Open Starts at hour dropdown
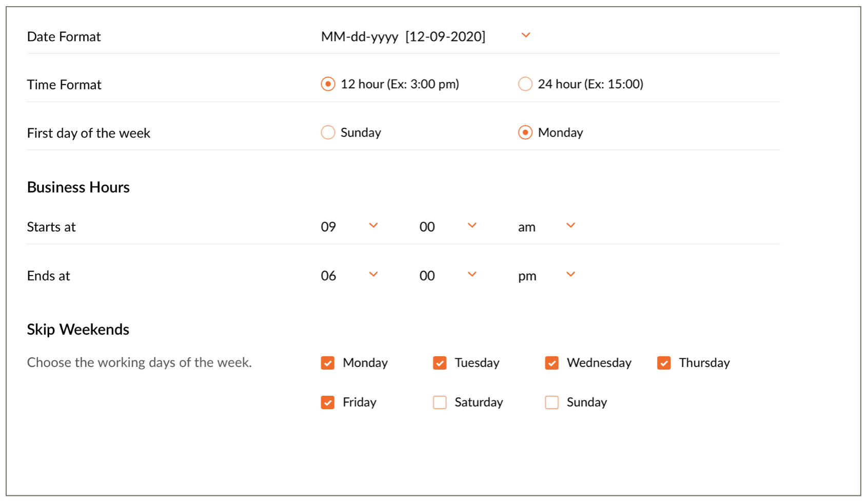This screenshot has width=868, height=504. click(x=373, y=226)
